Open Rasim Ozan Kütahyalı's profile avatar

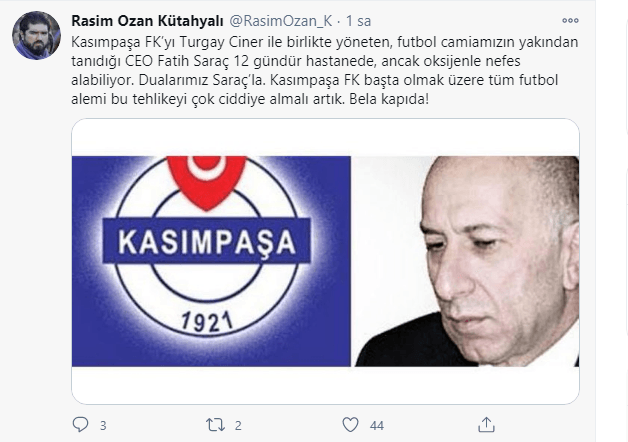pos(36,36)
